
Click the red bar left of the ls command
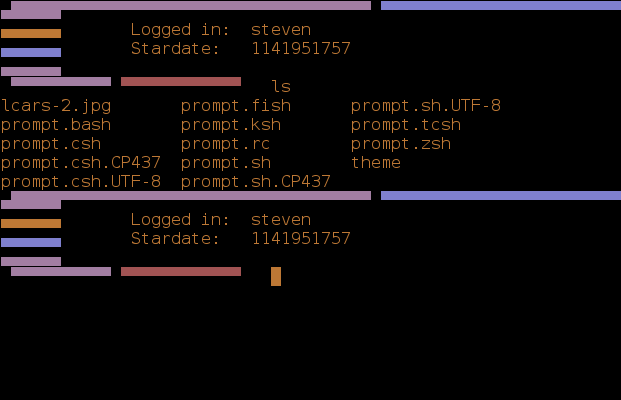pos(181,81)
